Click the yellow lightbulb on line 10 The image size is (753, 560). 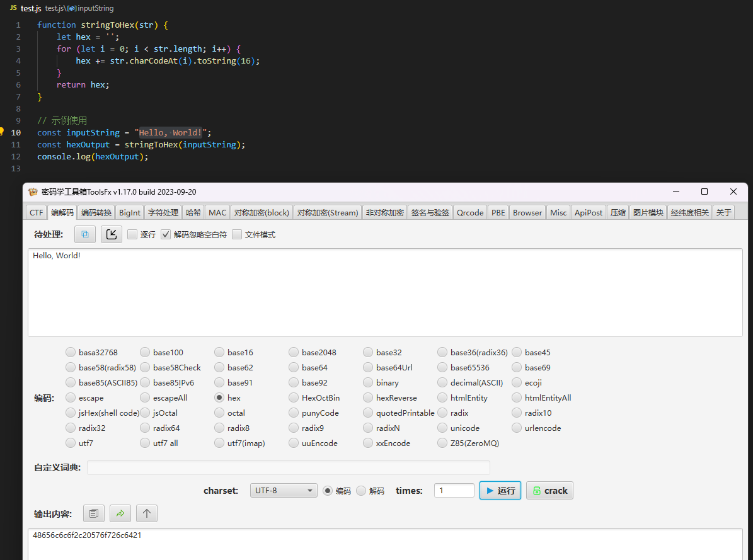click(2, 132)
